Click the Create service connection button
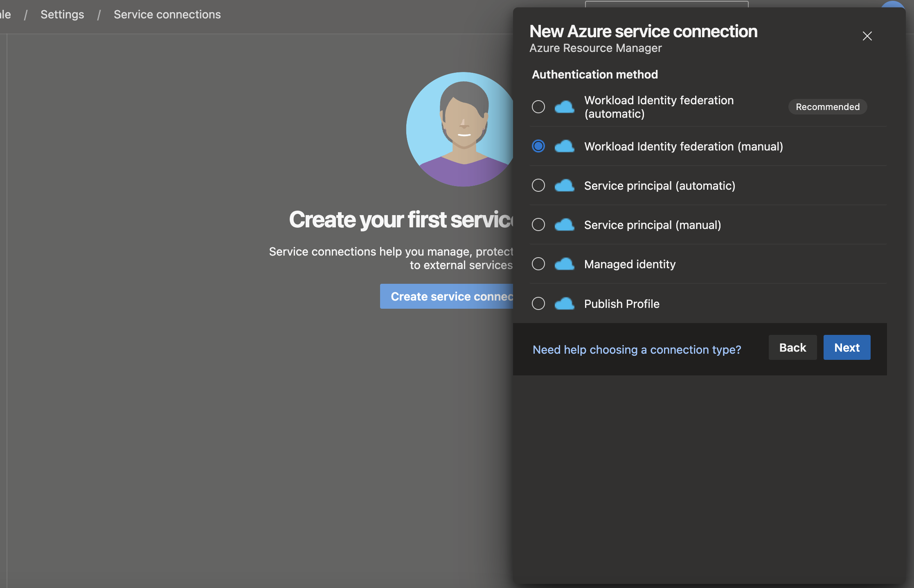Image resolution: width=914 pixels, height=588 pixels. tap(446, 296)
